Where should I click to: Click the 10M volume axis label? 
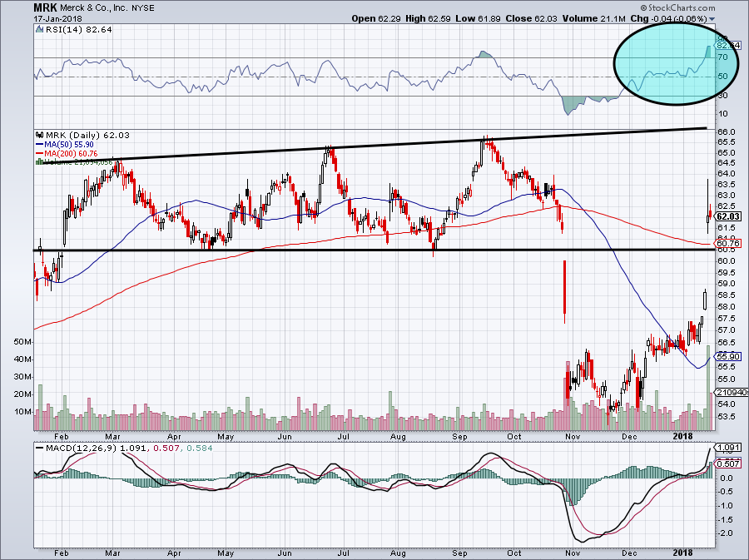point(23,412)
